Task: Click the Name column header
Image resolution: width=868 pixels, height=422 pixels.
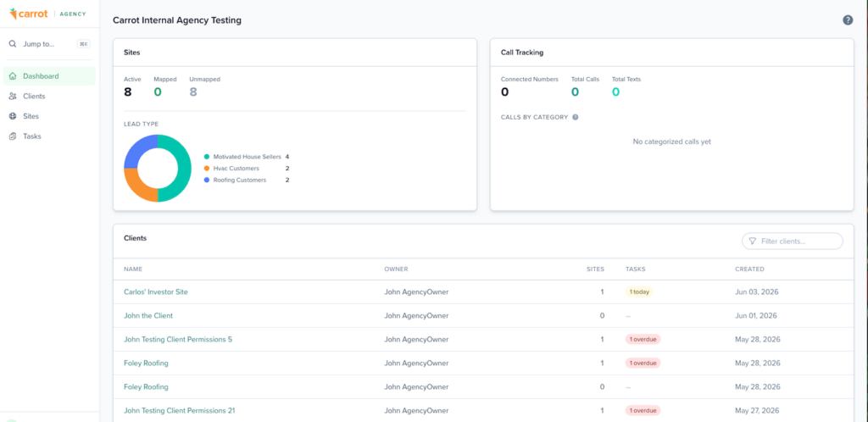Action: pos(133,269)
